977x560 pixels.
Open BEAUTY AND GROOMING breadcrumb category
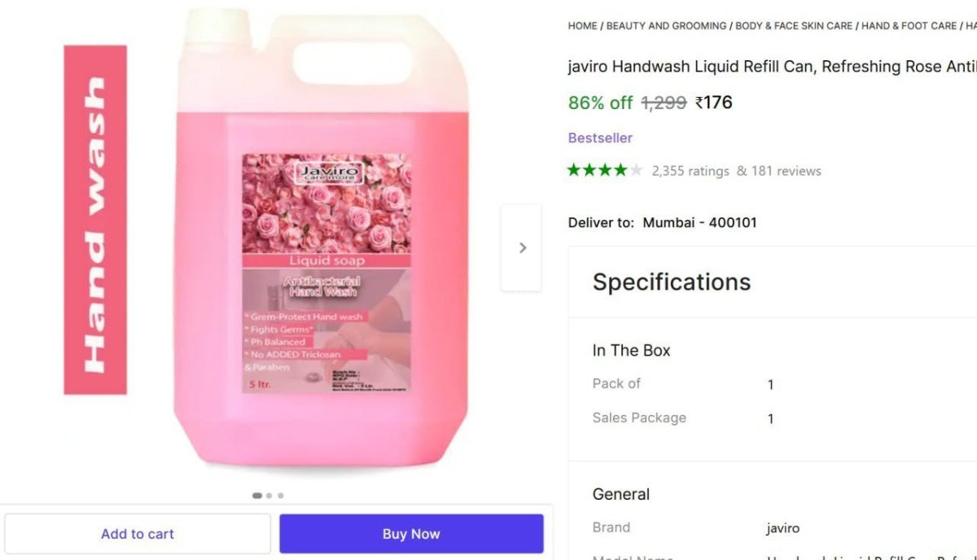(666, 26)
